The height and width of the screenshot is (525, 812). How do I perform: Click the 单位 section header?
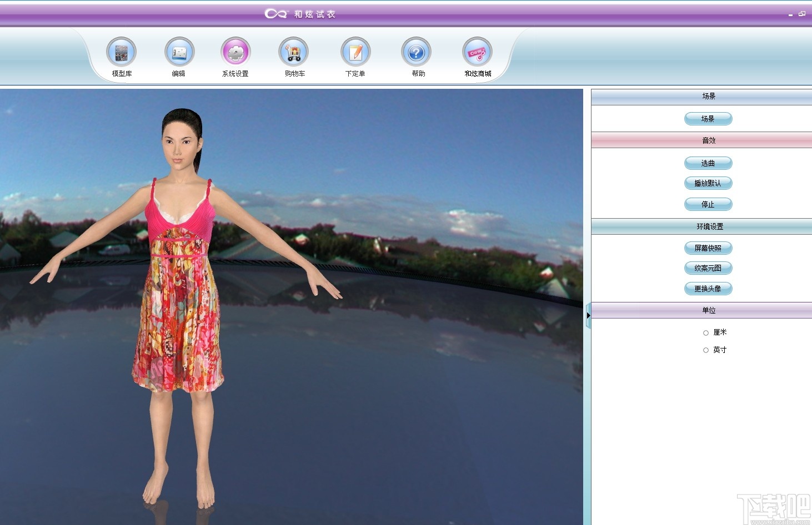[x=708, y=310]
